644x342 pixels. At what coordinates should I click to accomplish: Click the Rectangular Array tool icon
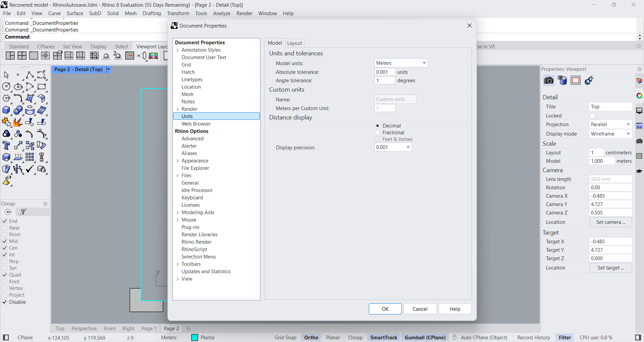pos(30,157)
